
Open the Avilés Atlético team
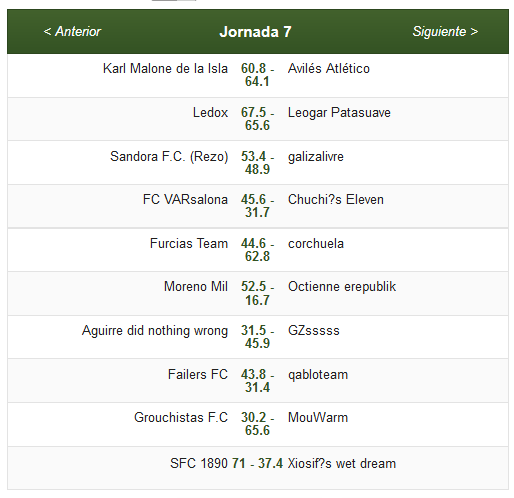(329, 69)
